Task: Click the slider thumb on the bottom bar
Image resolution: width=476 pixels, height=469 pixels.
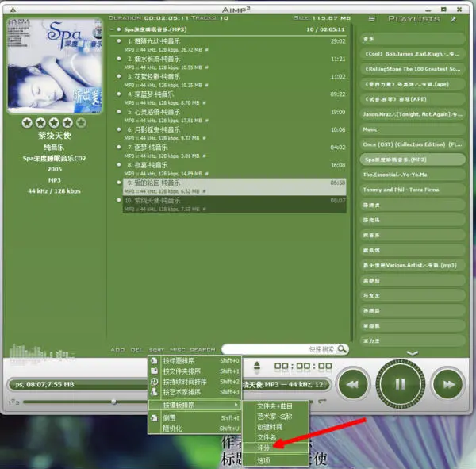Action: point(113,402)
